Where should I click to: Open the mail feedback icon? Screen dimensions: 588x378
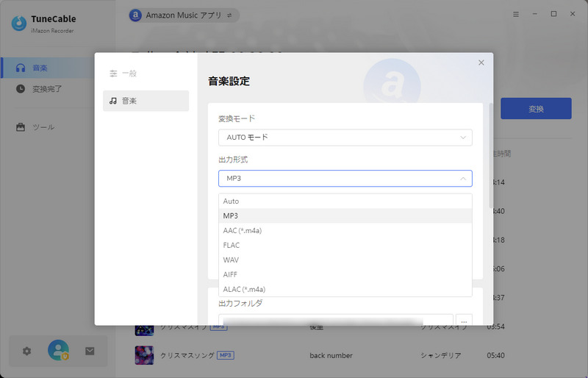click(90, 351)
